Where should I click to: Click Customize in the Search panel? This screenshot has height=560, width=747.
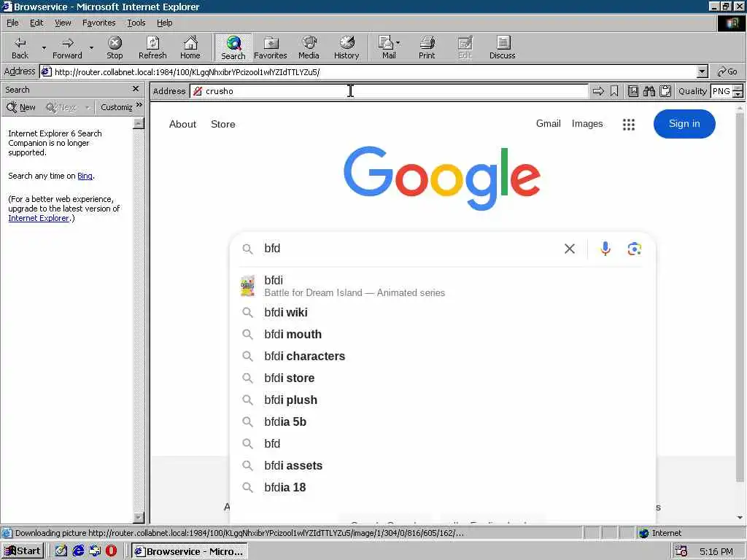coord(116,107)
